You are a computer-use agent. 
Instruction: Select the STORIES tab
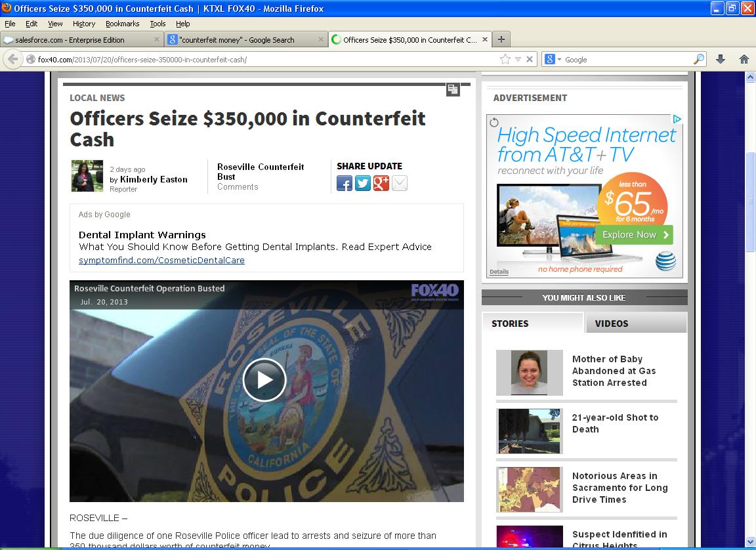(533, 324)
